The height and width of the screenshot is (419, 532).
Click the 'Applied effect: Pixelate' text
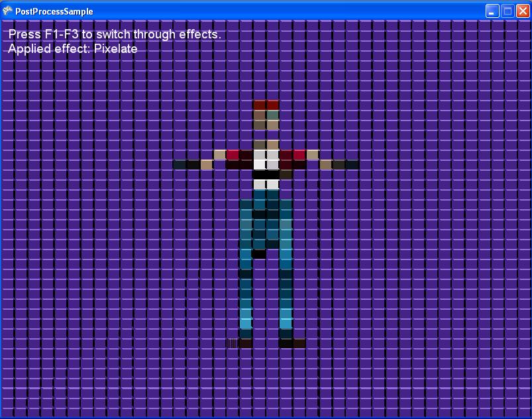point(73,49)
